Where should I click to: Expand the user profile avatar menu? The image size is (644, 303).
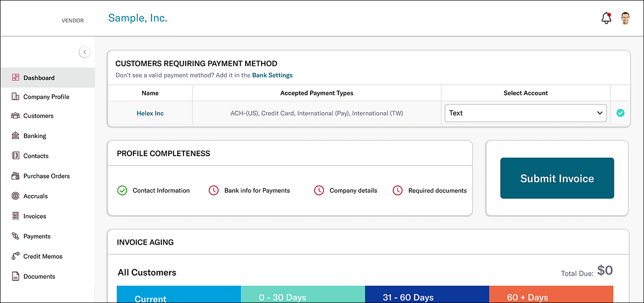(625, 17)
